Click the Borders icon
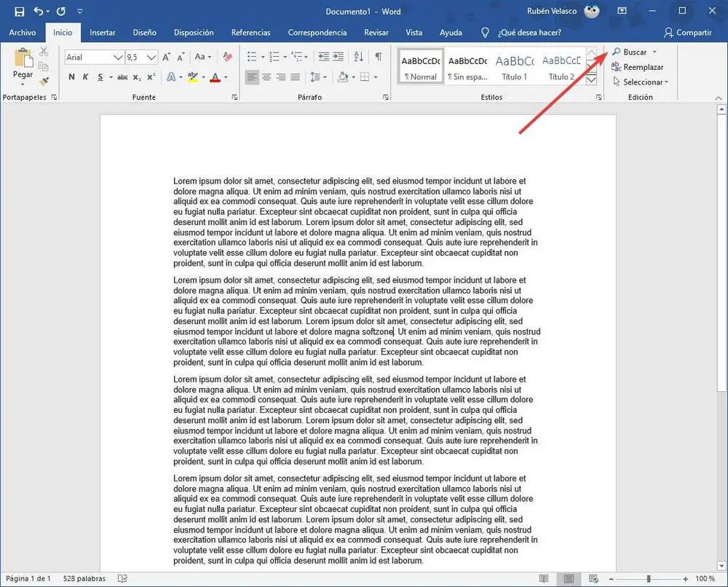Screen dimensions: 728x587 [365, 77]
